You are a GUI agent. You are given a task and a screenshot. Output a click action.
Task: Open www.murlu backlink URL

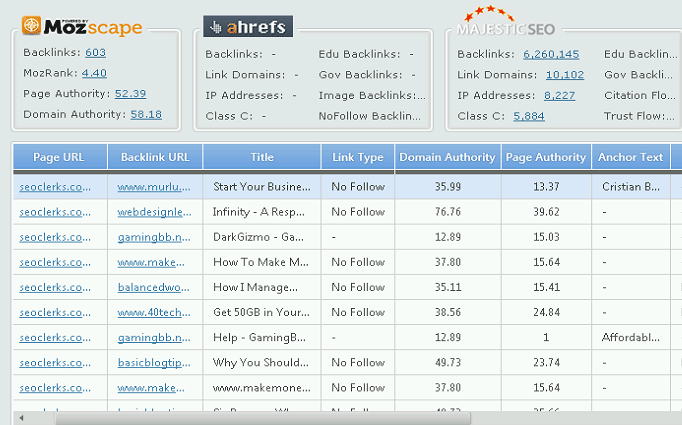[154, 187]
